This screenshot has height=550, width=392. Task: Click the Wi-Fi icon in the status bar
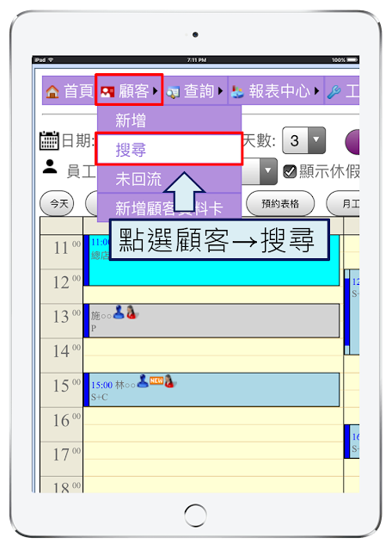coord(51,60)
